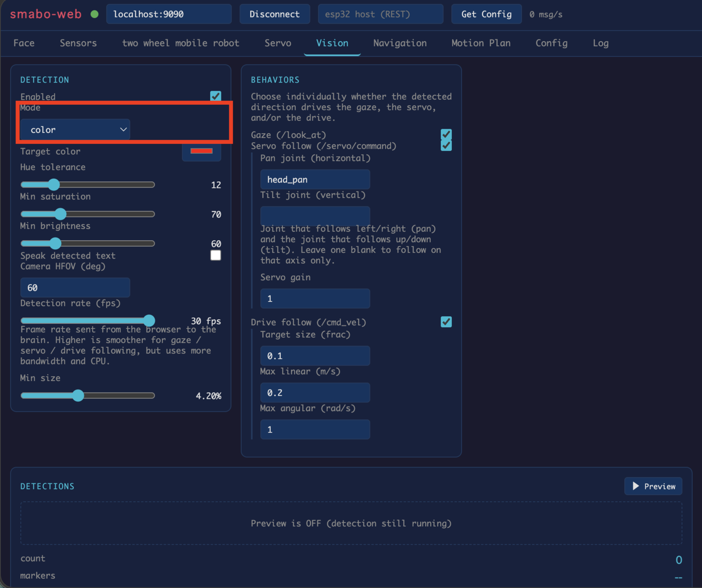
Task: Click the Get Config button
Action: (486, 14)
